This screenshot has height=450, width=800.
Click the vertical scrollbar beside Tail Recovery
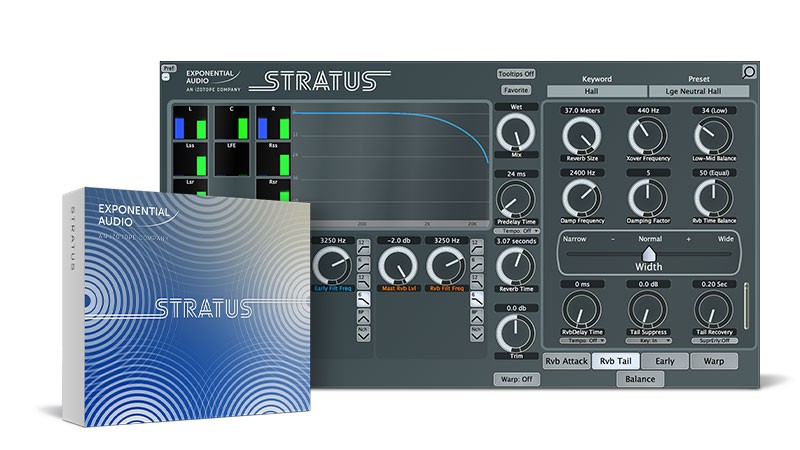coord(746,306)
